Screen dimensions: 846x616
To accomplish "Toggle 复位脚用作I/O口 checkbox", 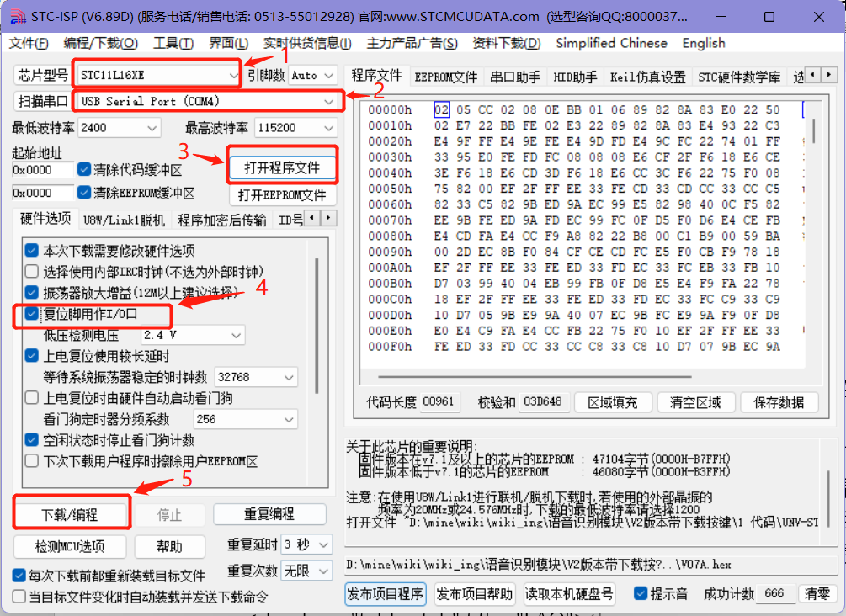I will click(x=32, y=313).
